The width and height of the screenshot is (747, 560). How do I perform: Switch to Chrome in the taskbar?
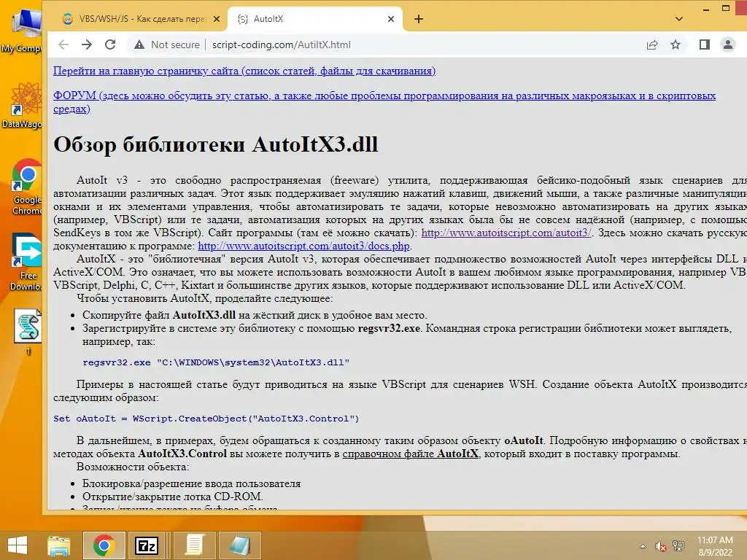pos(104,545)
